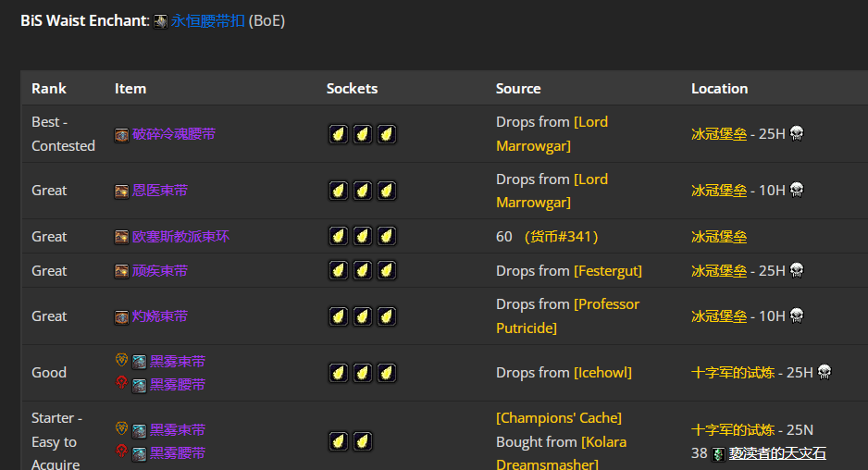Click the 恩医束带 item icon
Viewport: 868px width, 470px height.
(121, 192)
